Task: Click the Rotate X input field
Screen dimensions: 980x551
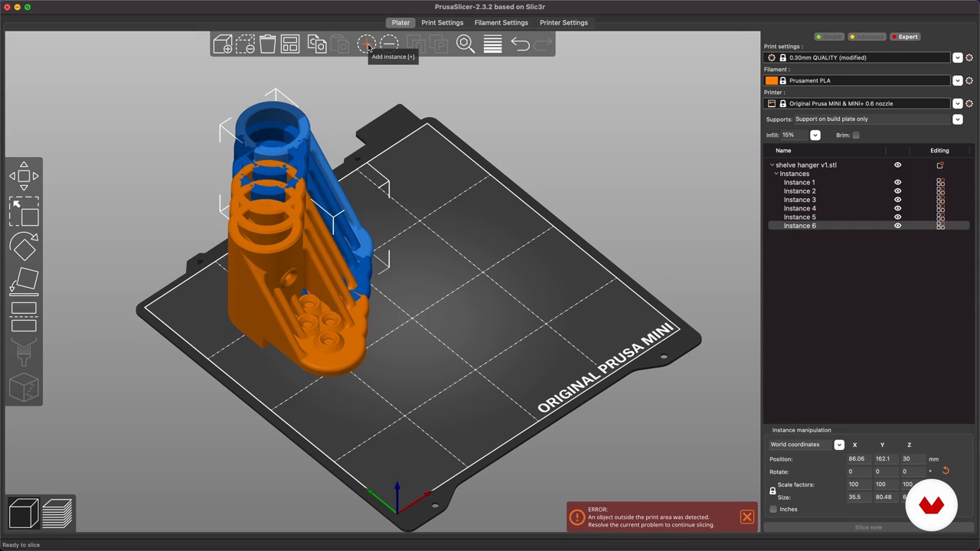Action: pyautogui.click(x=857, y=471)
